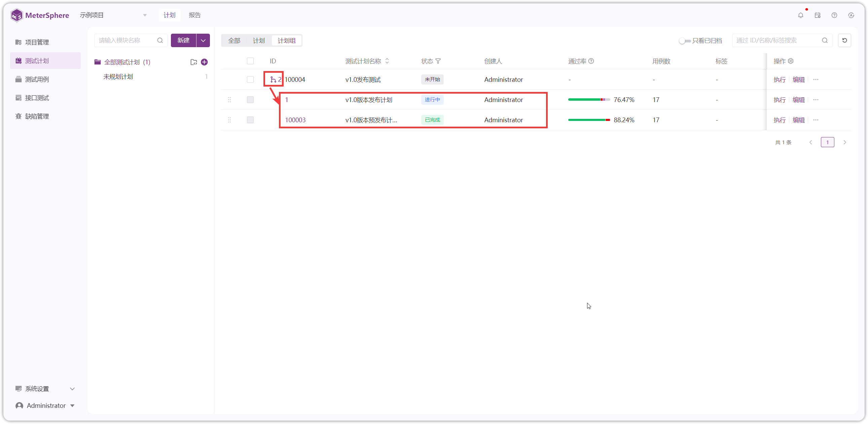This screenshot has width=868, height=424.
Task: Click the 88.24% pass rate progress bar
Action: pyautogui.click(x=589, y=120)
